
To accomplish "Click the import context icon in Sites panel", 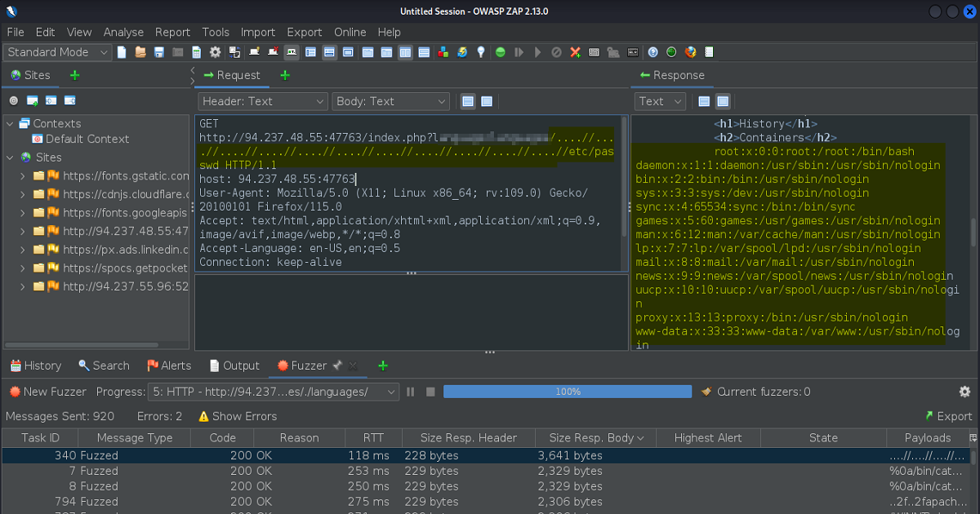I will [x=51, y=101].
